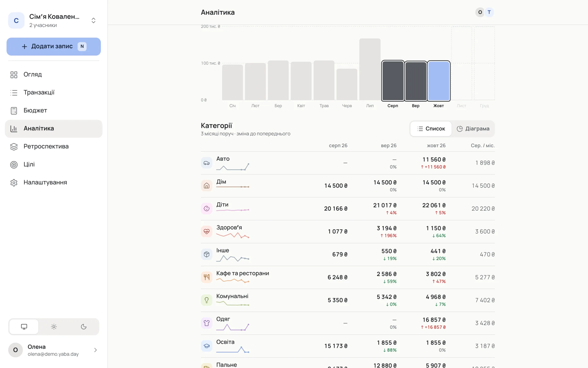Click the Комунальні lightbulb icon

pos(207,300)
